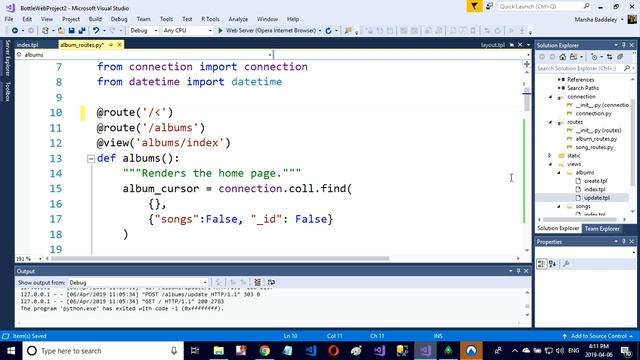Click the Solution Explorer search magnifier icon
This screenshot has width=640, height=360.
click(x=627, y=68)
